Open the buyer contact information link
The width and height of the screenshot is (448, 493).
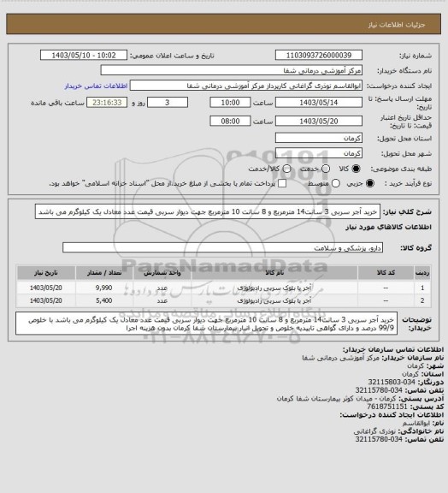coord(96,86)
